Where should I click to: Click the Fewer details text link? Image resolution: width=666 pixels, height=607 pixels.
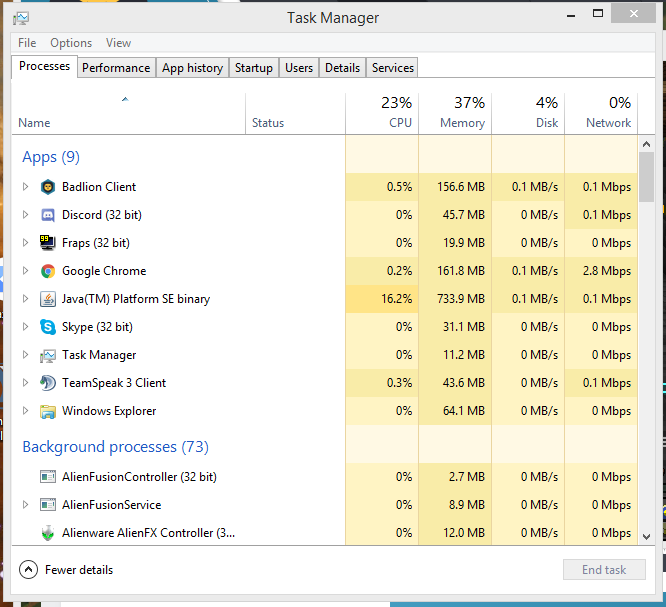pyautogui.click(x=79, y=570)
